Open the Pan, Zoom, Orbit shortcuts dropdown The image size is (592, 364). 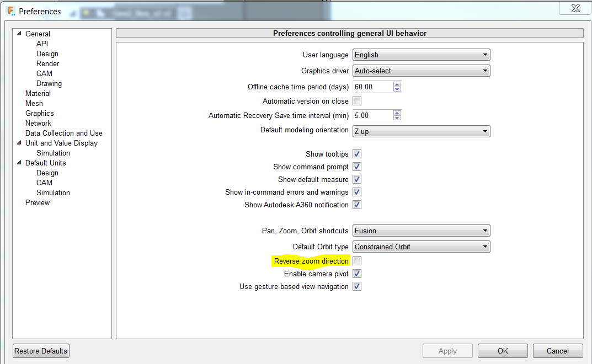tap(484, 231)
